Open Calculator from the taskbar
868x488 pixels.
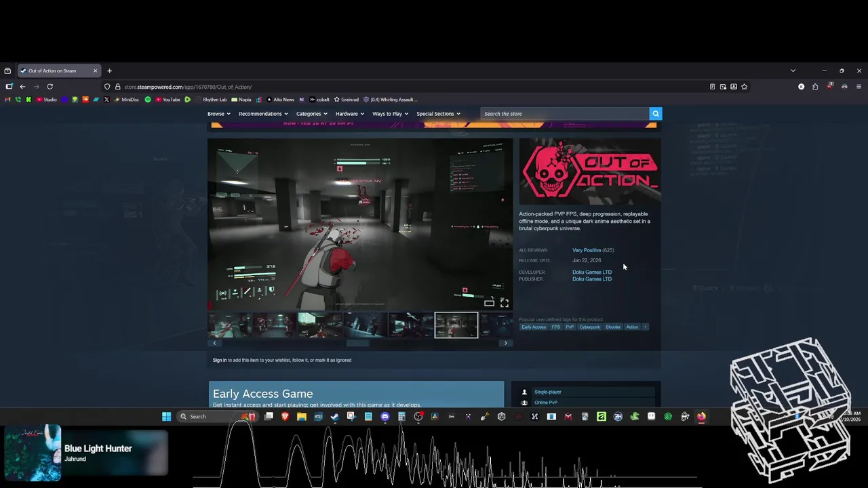(x=401, y=416)
